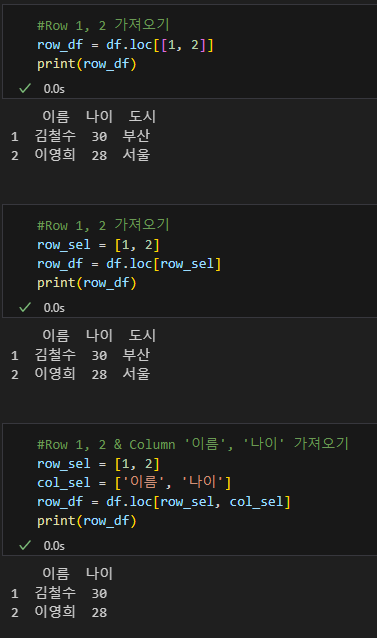This screenshot has width=377, height=638.
Task: Click 0.0s execution time of the col_sel cell
Action: pyautogui.click(x=54, y=546)
